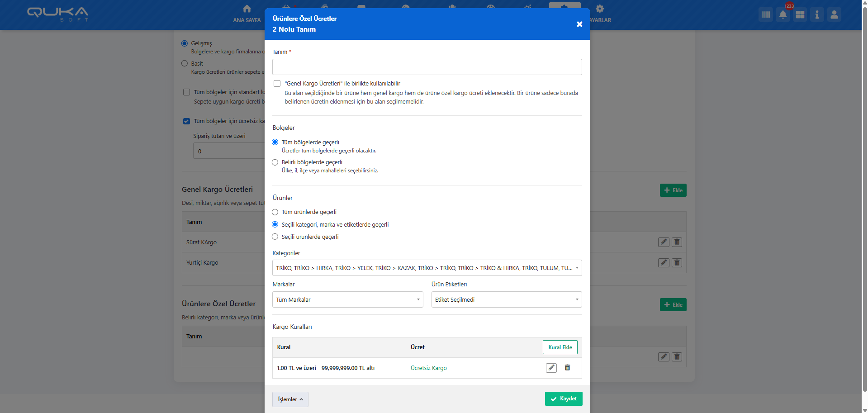Open the barcode scanner icon in header
The height and width of the screenshot is (413, 868).
pyautogui.click(x=765, y=14)
